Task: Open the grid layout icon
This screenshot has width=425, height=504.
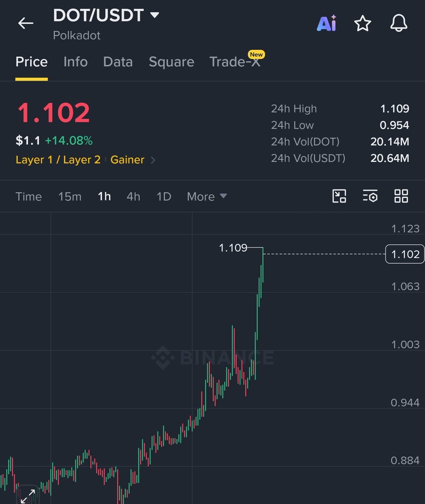Action: (x=401, y=196)
